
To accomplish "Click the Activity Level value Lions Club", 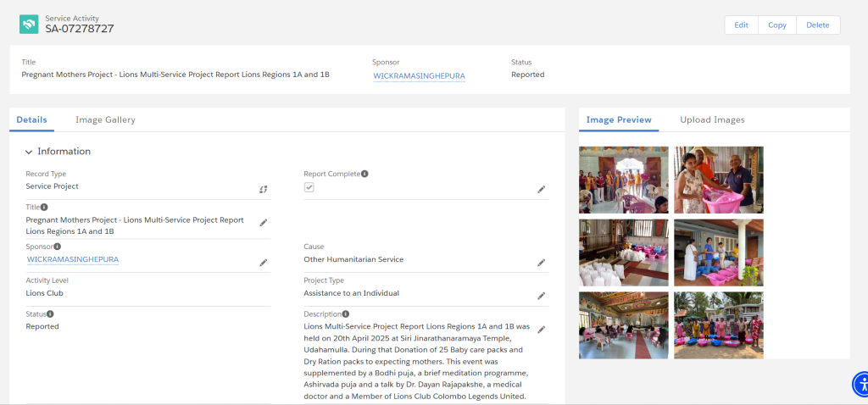I will pyautogui.click(x=44, y=293).
